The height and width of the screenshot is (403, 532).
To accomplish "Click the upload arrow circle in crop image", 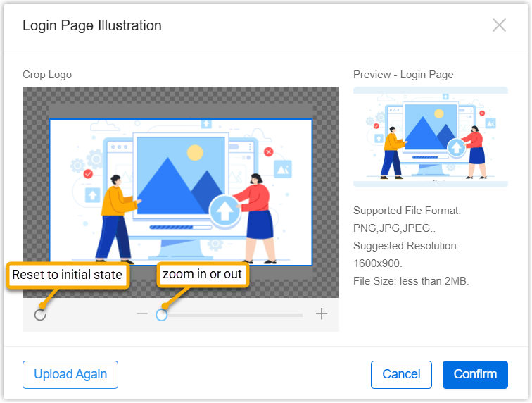I will click(224, 211).
